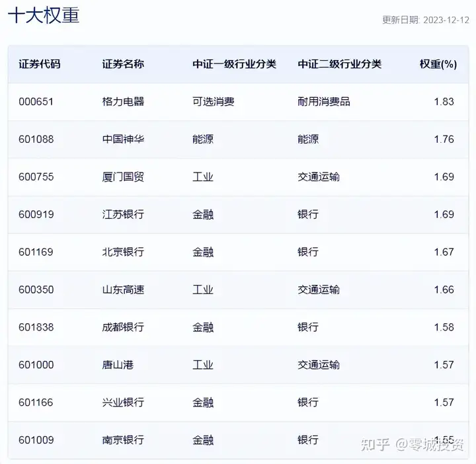Click 工业 in the 山东高速 row
The width and height of the screenshot is (476, 464).
pos(203,290)
